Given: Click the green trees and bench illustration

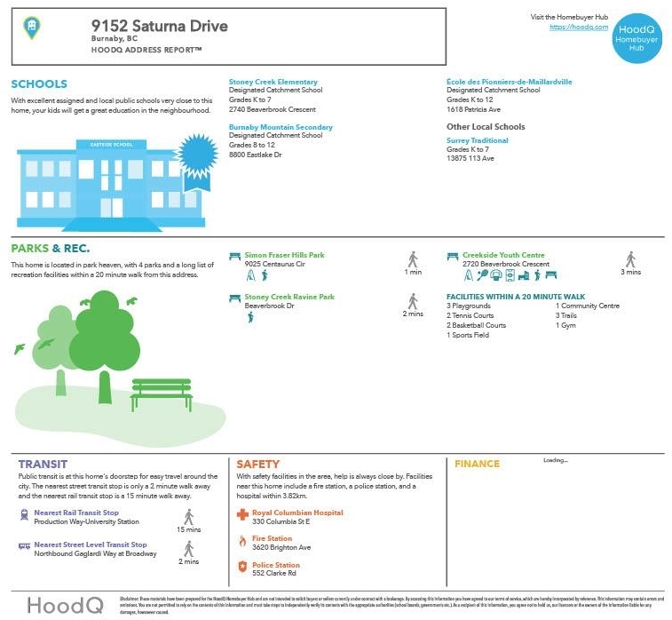Looking at the screenshot, I should (x=120, y=369).
